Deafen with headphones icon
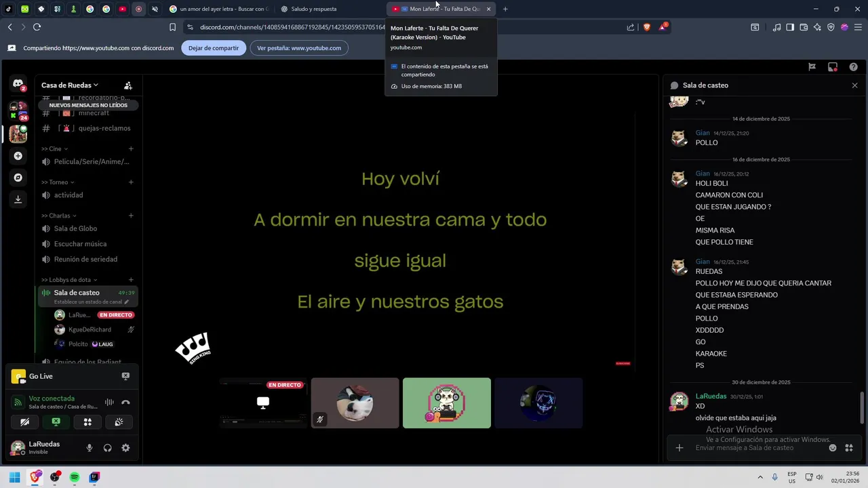Screen dimensions: 868x488 (x=107, y=448)
